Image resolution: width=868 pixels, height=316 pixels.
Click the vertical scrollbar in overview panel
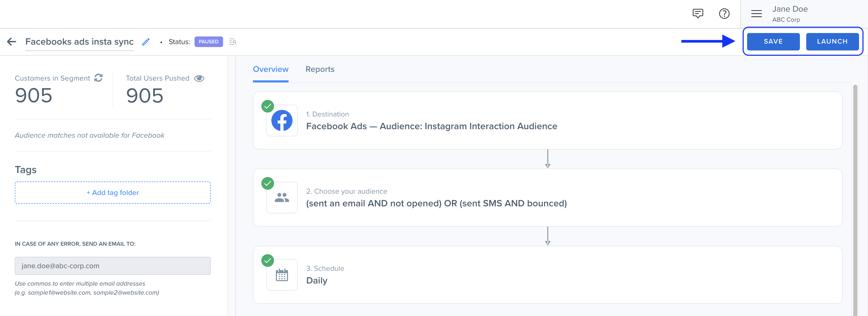point(855,199)
